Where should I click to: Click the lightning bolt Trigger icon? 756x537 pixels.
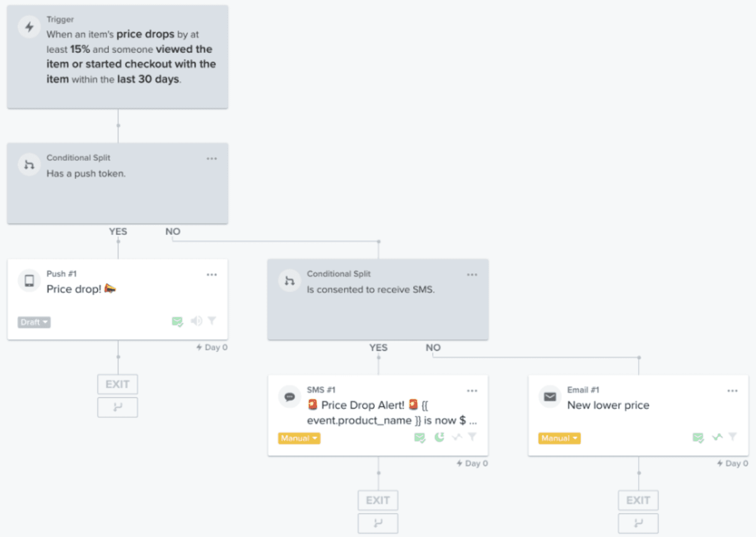tap(29, 27)
